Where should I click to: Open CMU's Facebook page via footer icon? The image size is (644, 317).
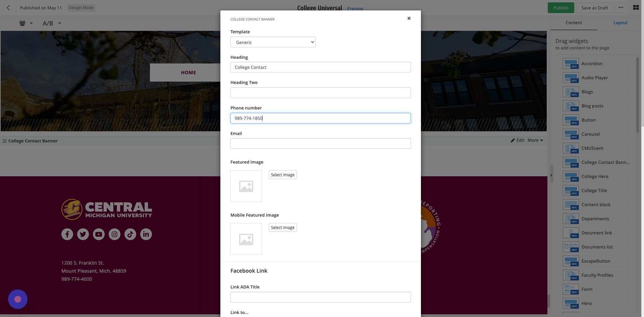(67, 234)
